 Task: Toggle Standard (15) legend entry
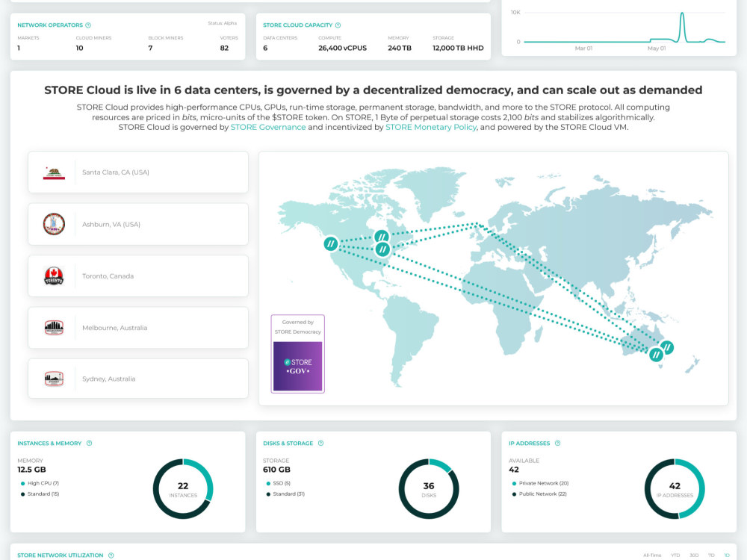(x=40, y=494)
